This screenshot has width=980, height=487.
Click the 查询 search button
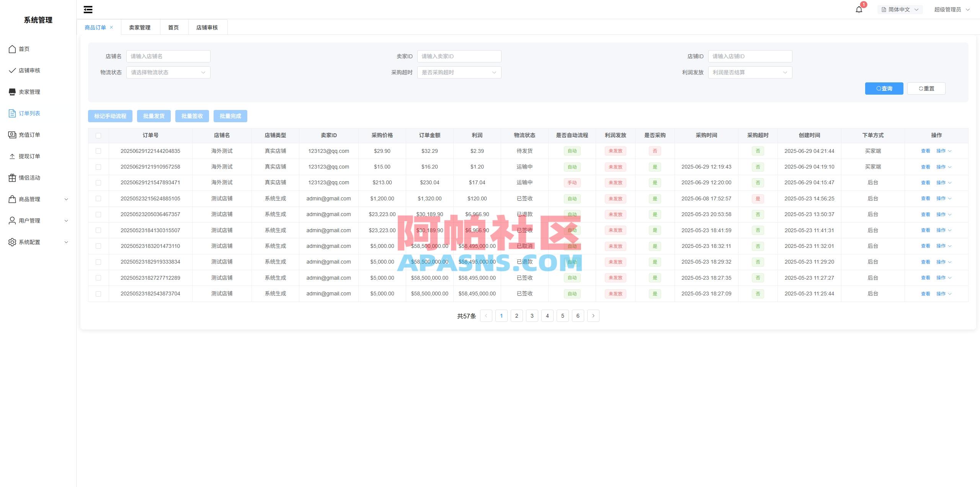884,88
